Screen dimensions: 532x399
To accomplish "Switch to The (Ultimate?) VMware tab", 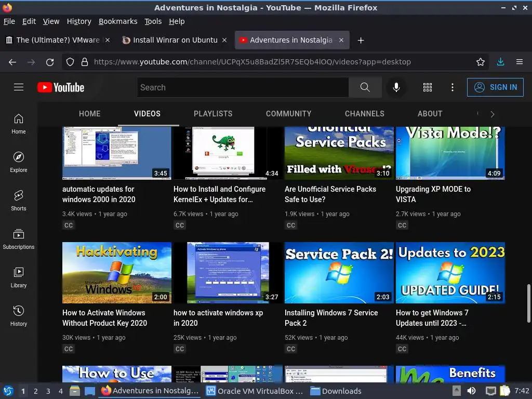I will tap(58, 40).
